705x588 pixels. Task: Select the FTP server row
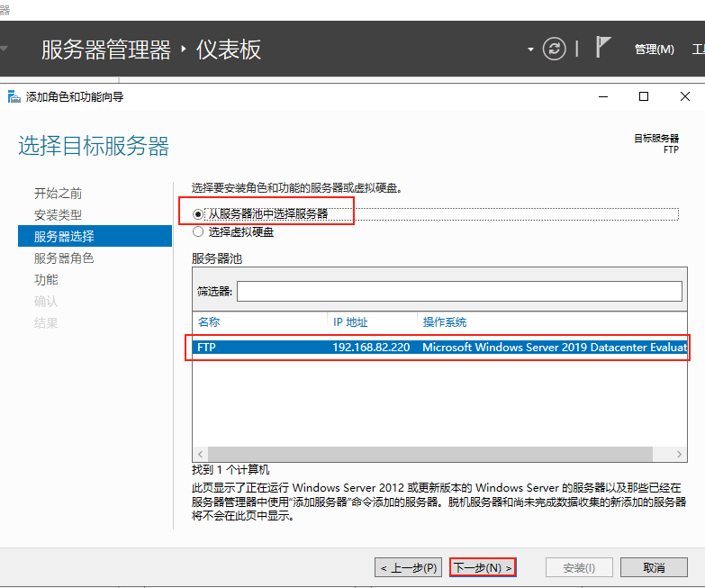(439, 347)
